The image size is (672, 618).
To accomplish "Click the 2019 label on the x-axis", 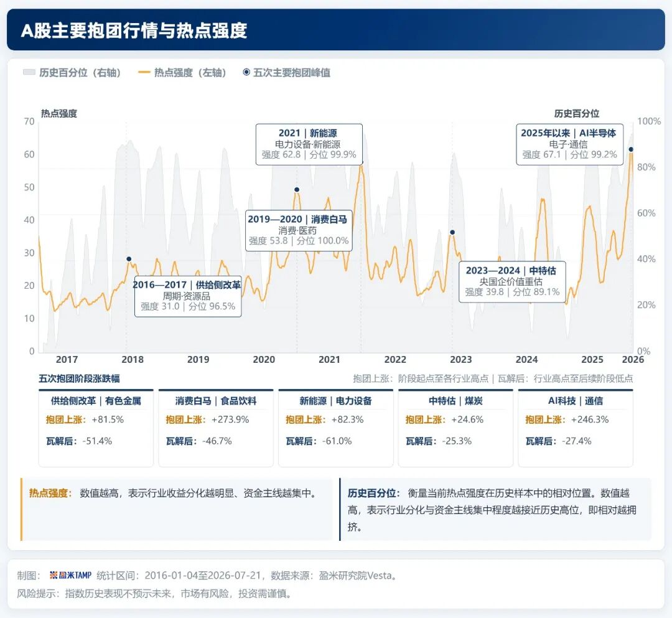I will pos(198,360).
